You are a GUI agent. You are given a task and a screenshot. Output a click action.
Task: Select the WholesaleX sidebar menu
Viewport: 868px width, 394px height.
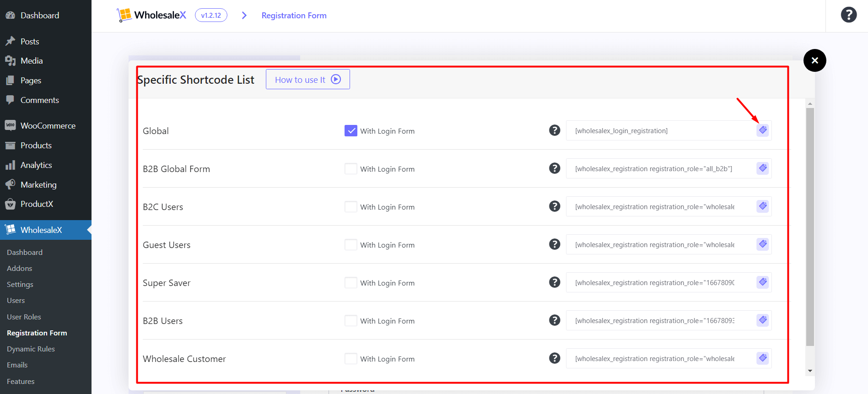46,230
